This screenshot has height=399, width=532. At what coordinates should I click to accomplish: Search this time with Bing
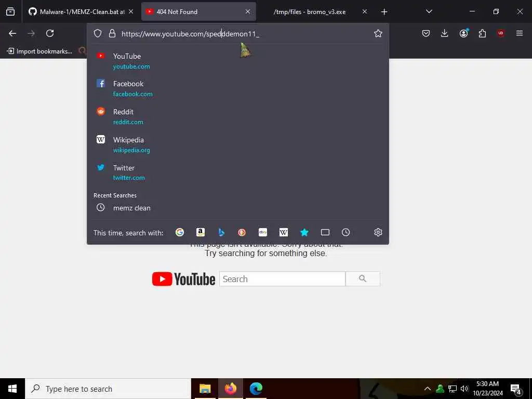coord(221,232)
